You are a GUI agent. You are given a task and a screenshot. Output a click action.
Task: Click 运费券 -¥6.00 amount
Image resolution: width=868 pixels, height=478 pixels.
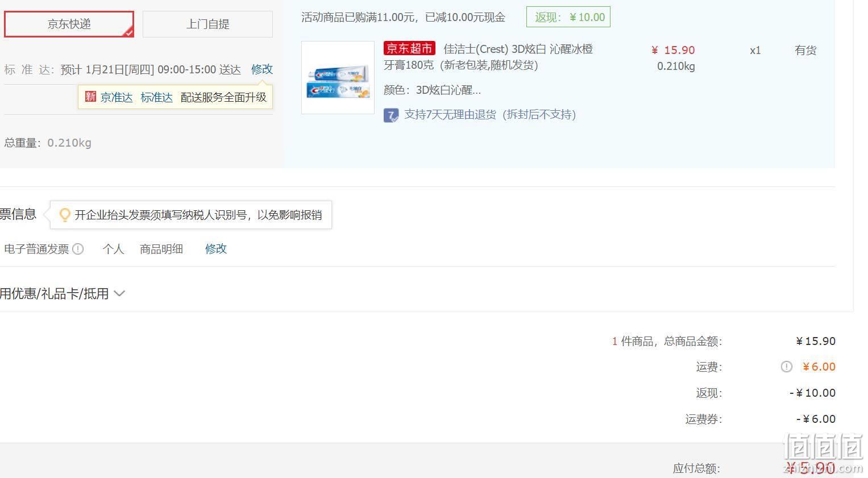point(816,419)
